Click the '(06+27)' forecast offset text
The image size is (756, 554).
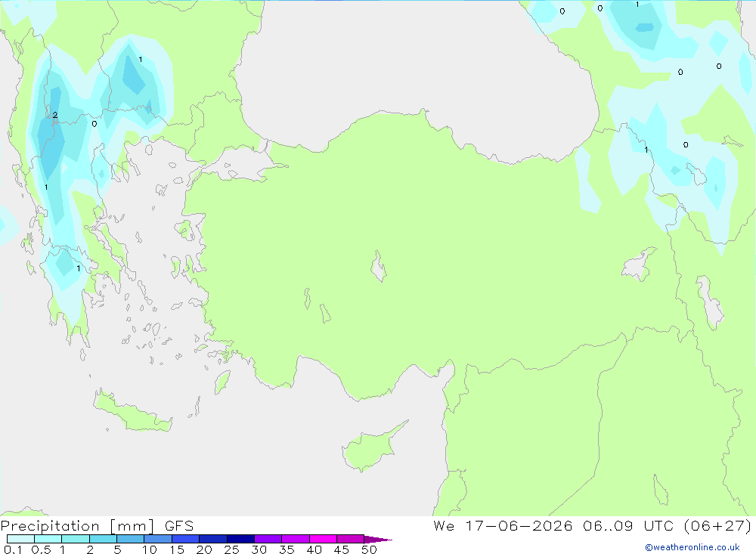click(x=718, y=525)
